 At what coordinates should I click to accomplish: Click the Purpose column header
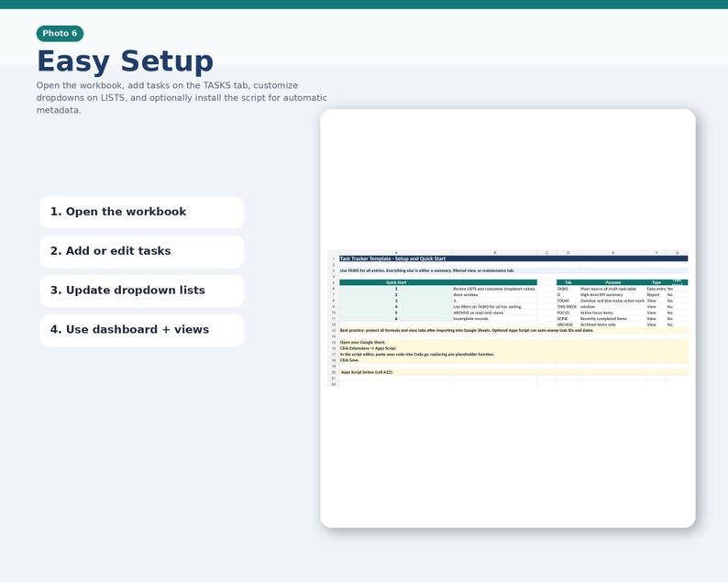point(612,282)
